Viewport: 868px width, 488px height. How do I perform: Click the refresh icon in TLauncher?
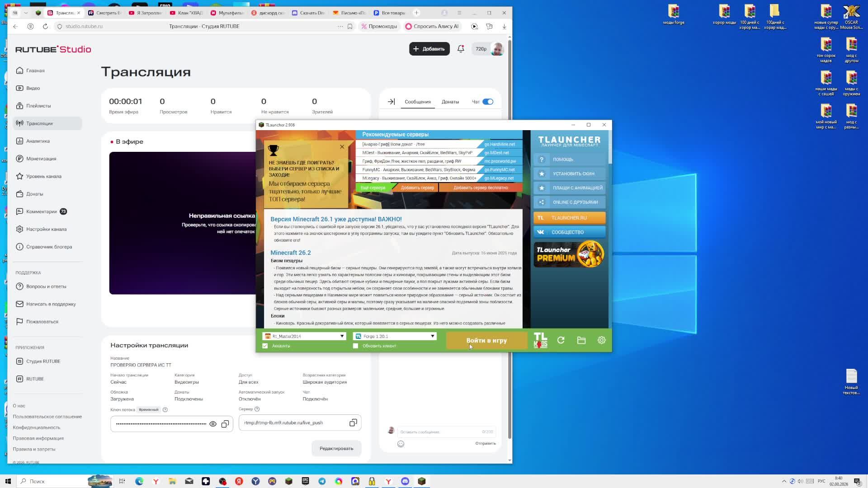561,340
